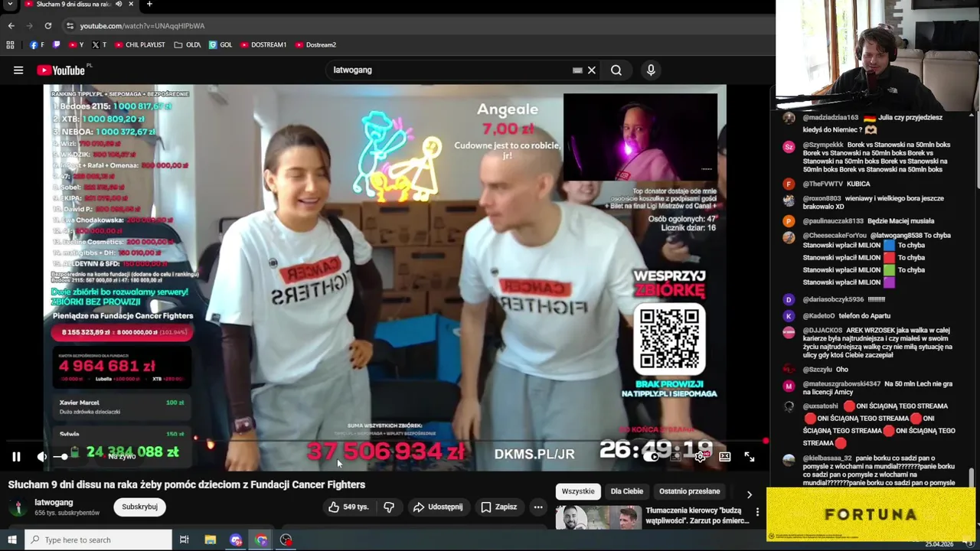The image size is (980, 551).
Task: Click the @TheFVWTV chat username
Action: click(822, 184)
